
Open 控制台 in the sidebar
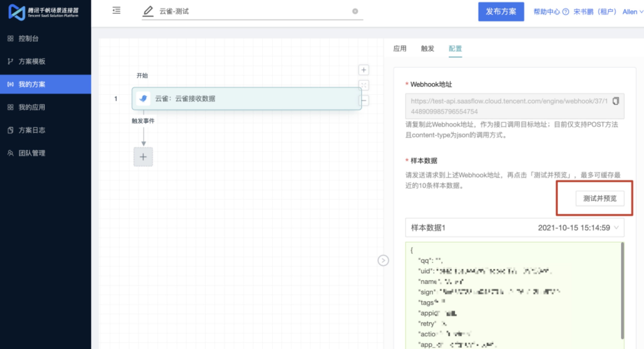click(x=46, y=38)
